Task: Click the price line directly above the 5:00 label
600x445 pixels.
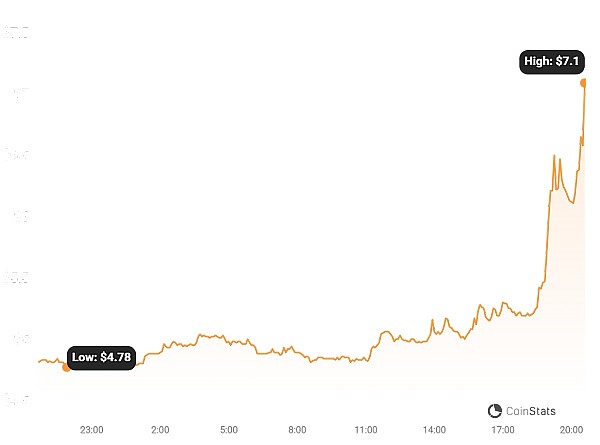Action: pyautogui.click(x=228, y=340)
